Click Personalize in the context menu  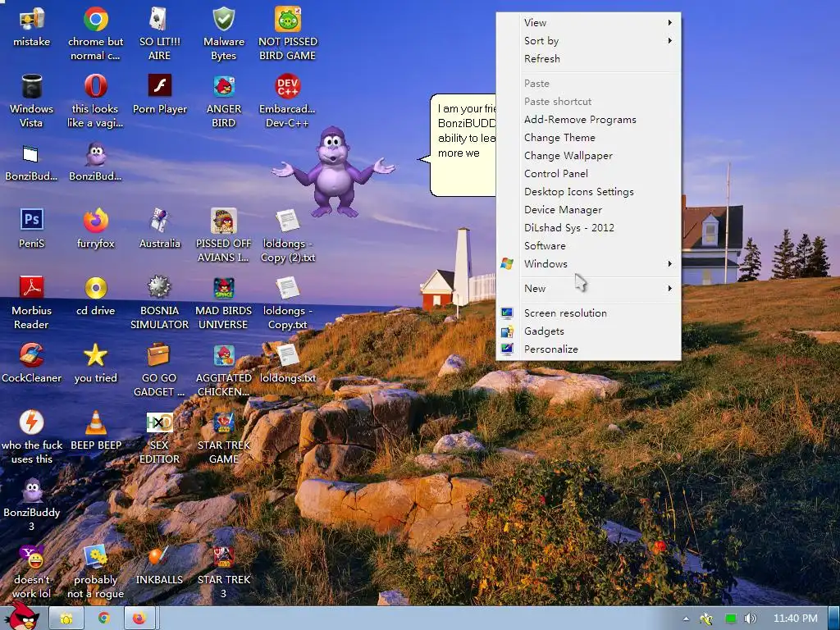[x=589, y=349]
